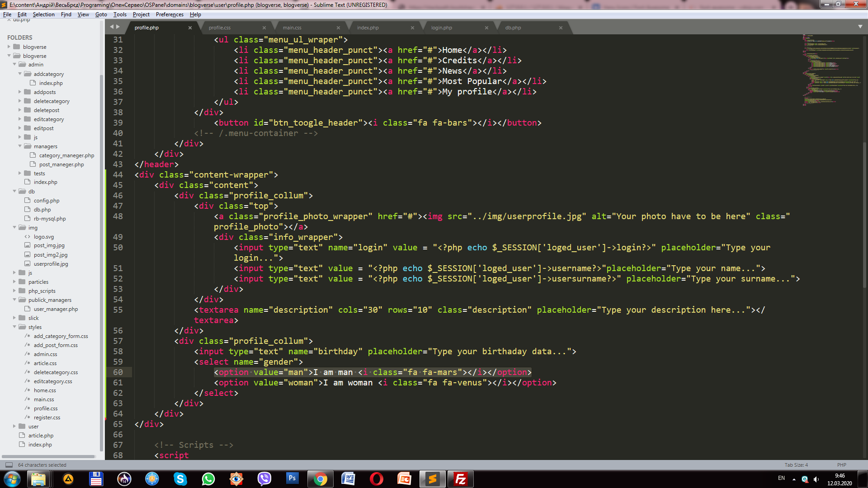Open the tab list dropdown arrow
The image size is (868, 488).
860,27
